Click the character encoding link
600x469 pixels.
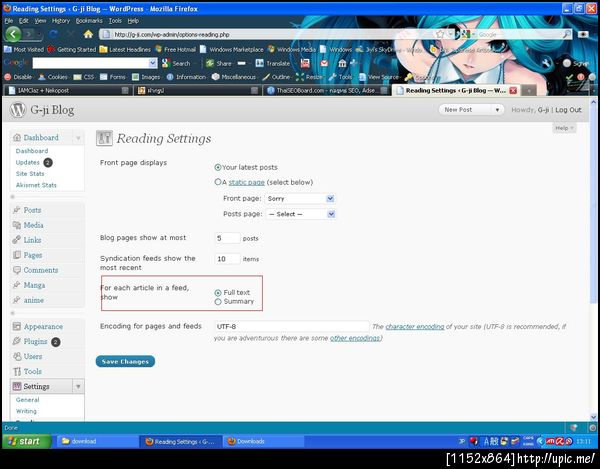pos(415,327)
